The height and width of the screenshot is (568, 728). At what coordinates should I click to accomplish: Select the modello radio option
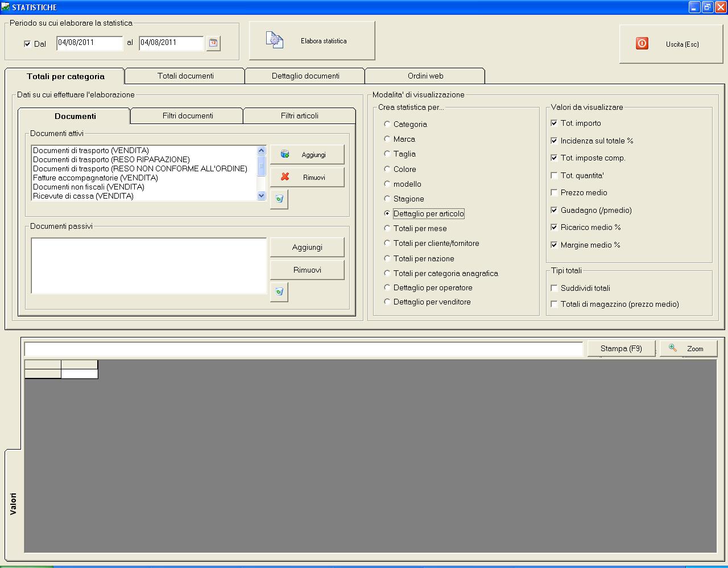387,183
